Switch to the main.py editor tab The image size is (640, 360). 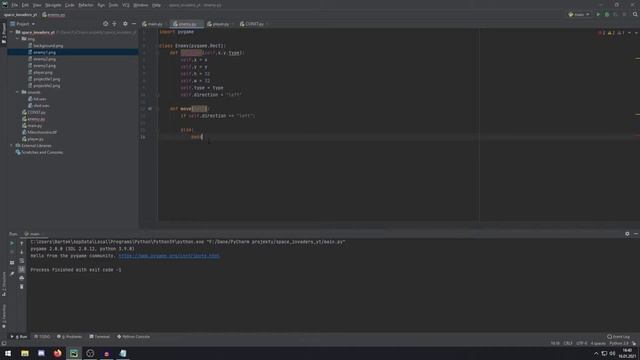(x=153, y=24)
